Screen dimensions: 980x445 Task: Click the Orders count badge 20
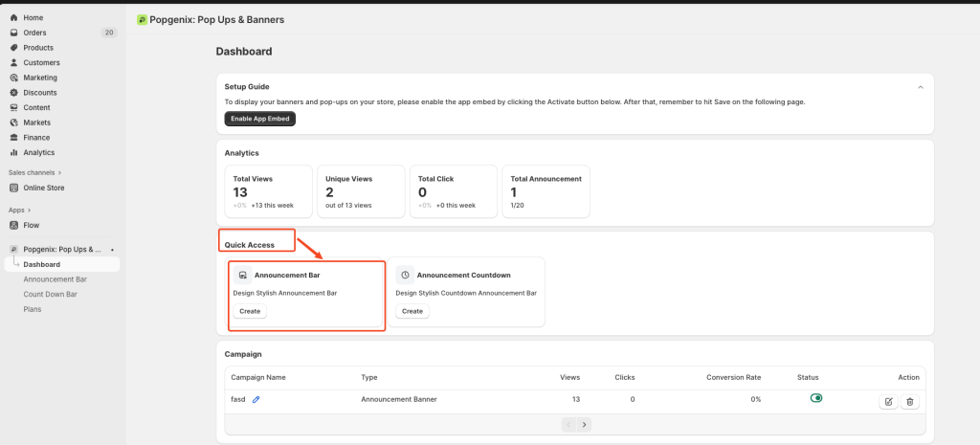tap(109, 33)
